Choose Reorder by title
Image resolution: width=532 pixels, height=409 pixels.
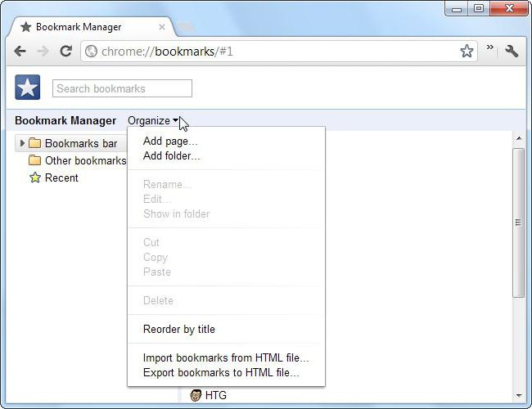[x=179, y=330]
